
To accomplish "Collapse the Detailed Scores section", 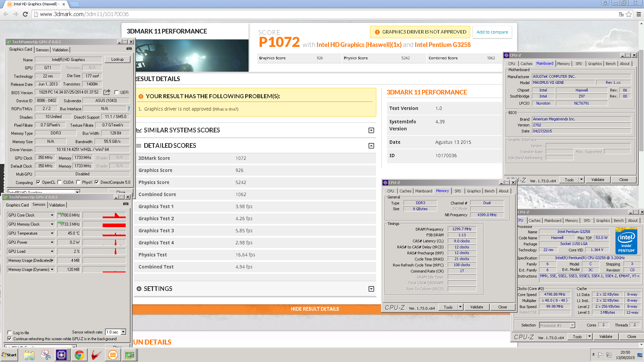I will (x=371, y=146).
